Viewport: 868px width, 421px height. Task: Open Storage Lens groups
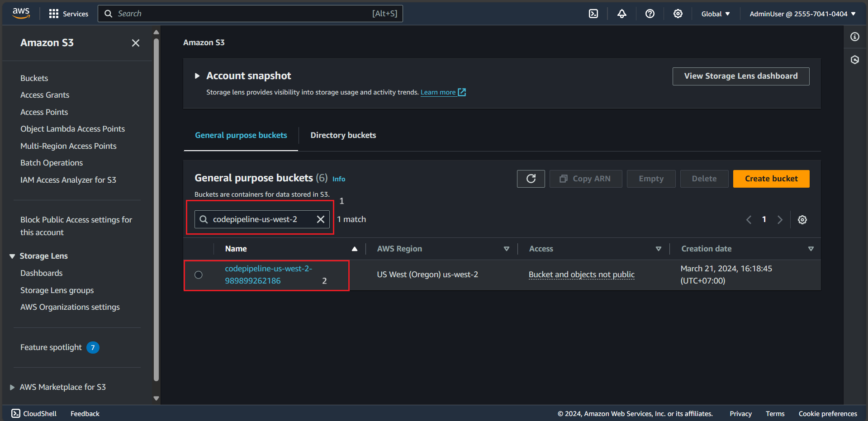click(57, 290)
